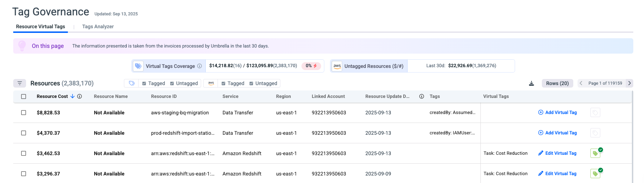Sort by the Resource Cost column header
This screenshot has width=644, height=183.
tap(52, 97)
